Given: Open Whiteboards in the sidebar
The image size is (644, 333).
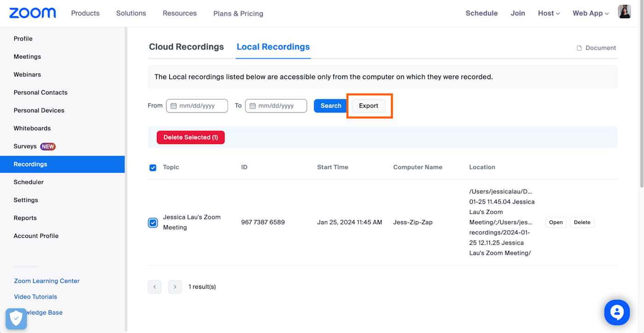Looking at the screenshot, I should [x=32, y=128].
